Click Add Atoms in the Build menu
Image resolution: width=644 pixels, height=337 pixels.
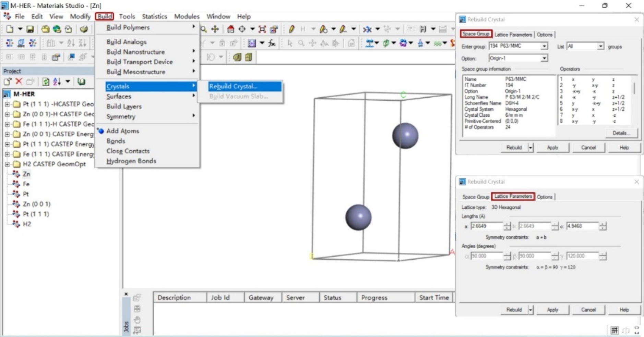pos(122,131)
